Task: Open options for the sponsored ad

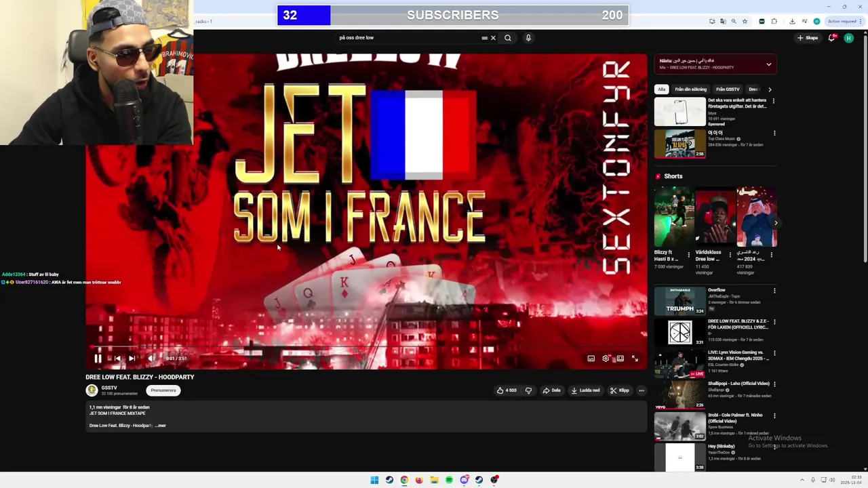Action: click(x=773, y=101)
